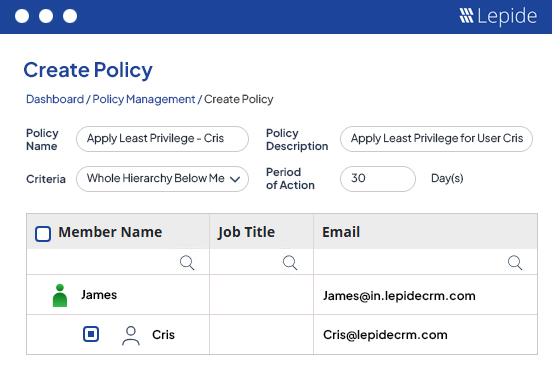Click the Criteria label
552x380 pixels.
[x=46, y=179]
